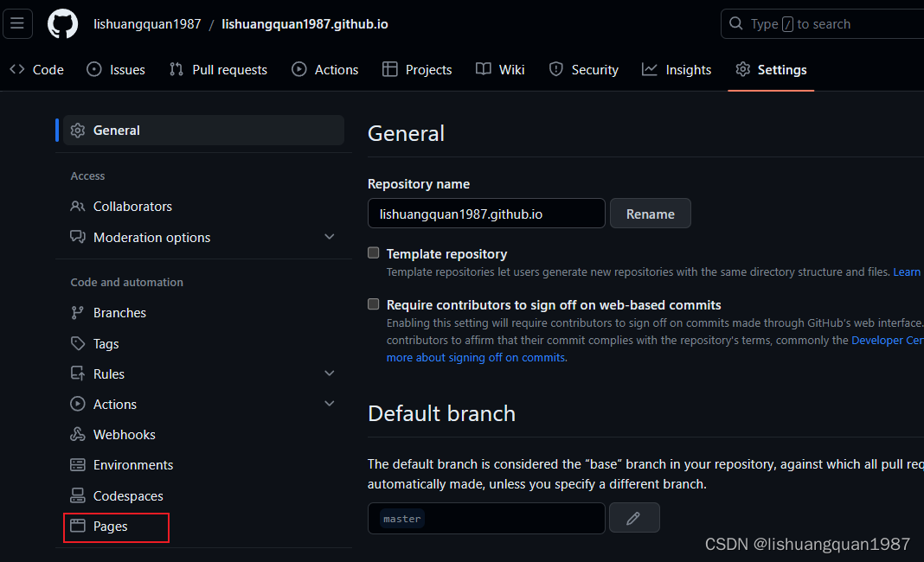The width and height of the screenshot is (924, 562).
Task: Open the Collaborators settings page
Action: pyautogui.click(x=132, y=207)
